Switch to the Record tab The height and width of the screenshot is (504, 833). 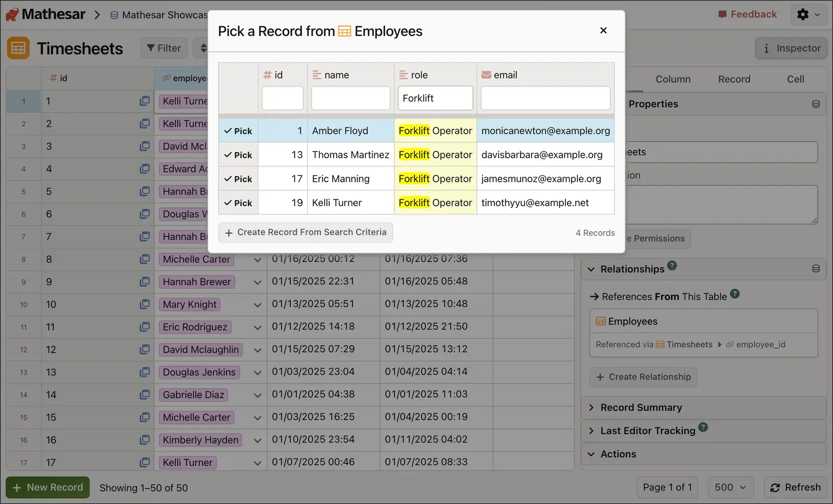(734, 79)
